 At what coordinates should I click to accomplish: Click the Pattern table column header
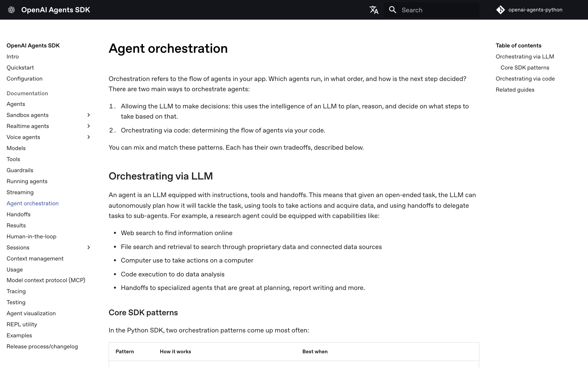(125, 351)
